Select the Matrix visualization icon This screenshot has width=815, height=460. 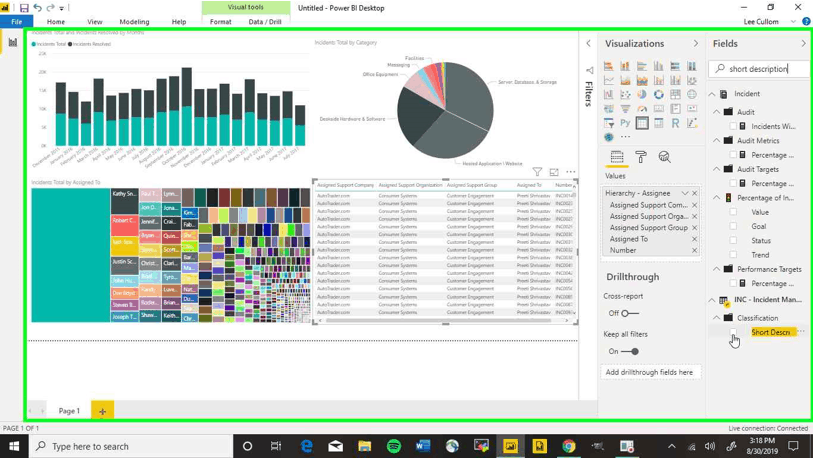tap(659, 123)
